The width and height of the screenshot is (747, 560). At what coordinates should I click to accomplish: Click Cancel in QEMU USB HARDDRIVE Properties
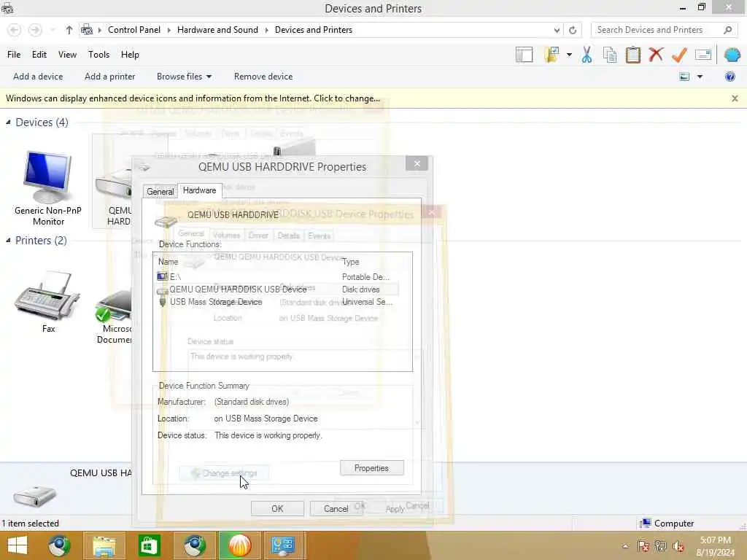point(336,508)
